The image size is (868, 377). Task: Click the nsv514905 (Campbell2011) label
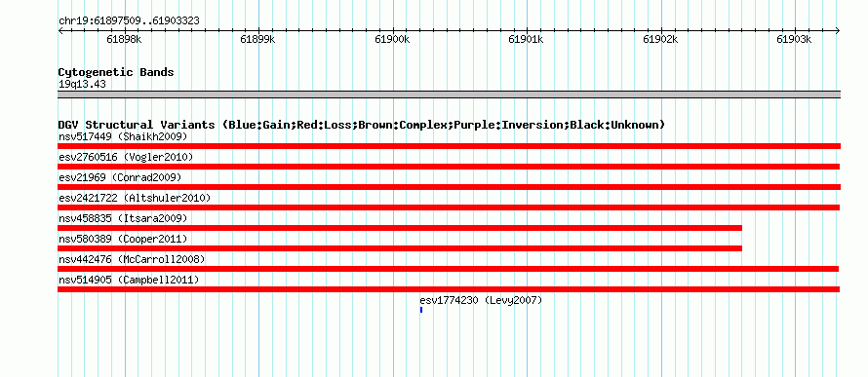point(129,280)
